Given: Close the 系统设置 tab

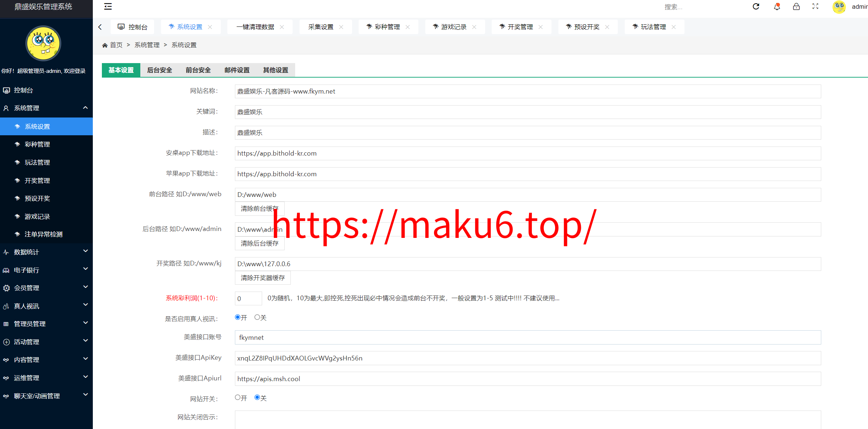Looking at the screenshot, I should pos(210,27).
